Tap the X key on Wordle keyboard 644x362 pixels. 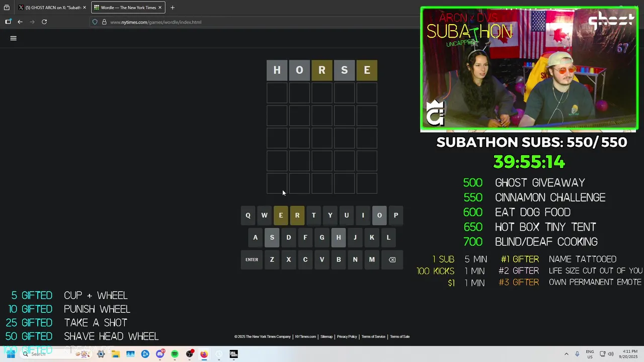289,260
